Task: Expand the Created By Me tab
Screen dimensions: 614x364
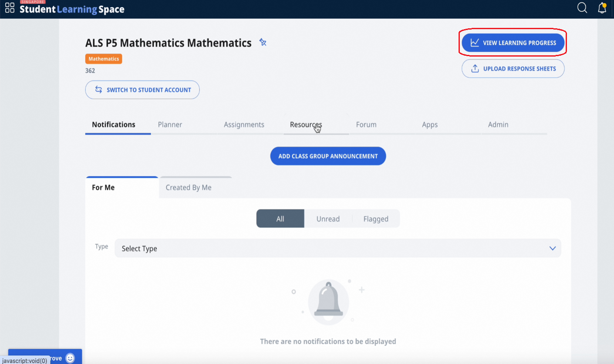Action: click(188, 187)
